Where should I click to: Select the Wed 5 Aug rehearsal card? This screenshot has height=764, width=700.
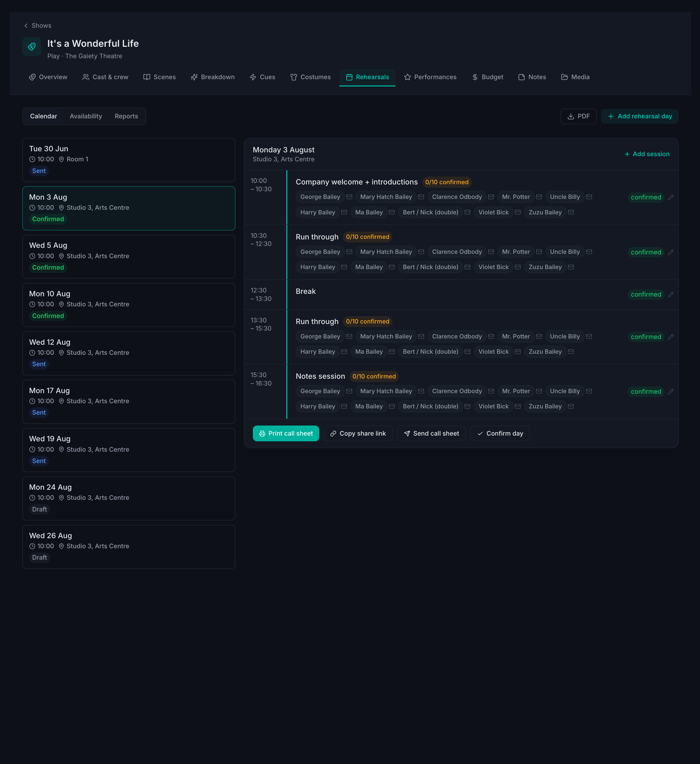(x=129, y=257)
